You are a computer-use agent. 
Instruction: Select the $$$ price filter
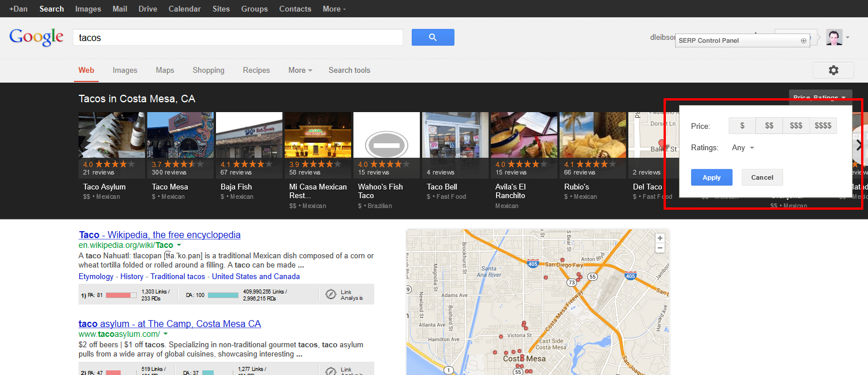point(796,125)
